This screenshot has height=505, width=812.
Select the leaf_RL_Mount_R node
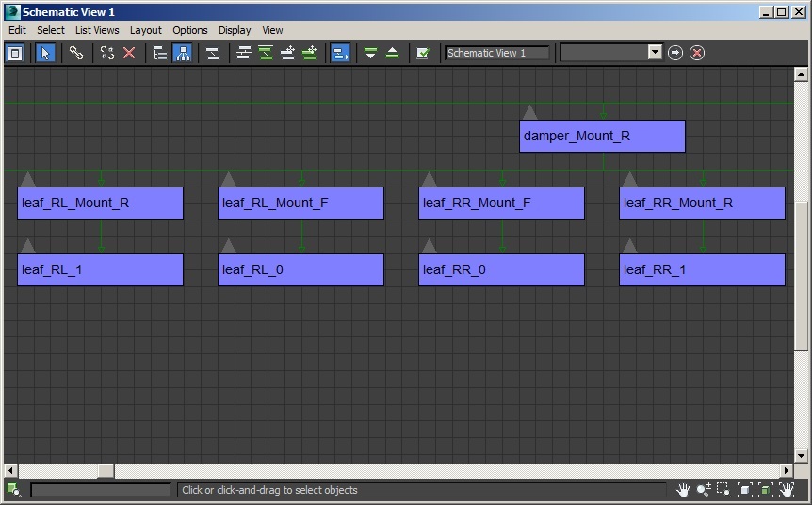tap(100, 204)
